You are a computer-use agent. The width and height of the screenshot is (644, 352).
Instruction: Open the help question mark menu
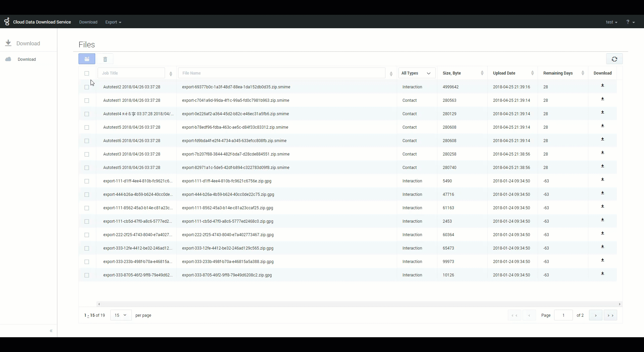tap(630, 22)
